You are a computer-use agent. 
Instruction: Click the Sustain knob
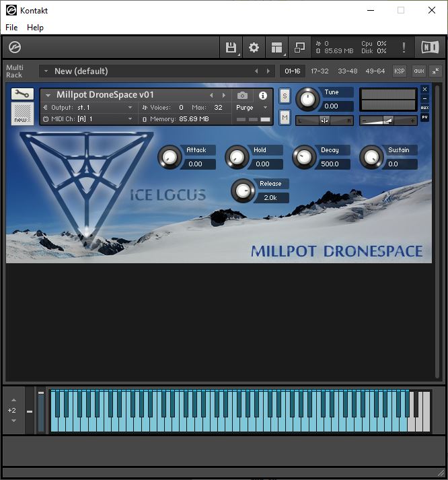[371, 158]
